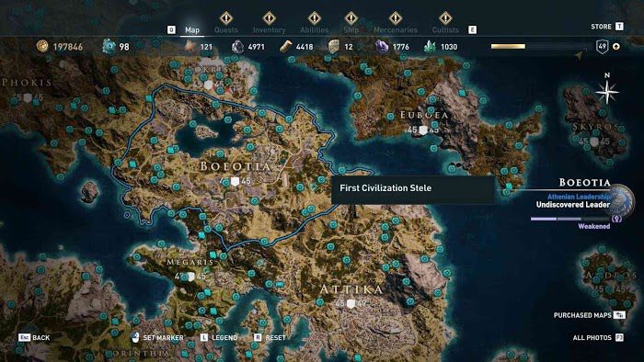
Task: Open All Photos
Action: click(x=598, y=337)
